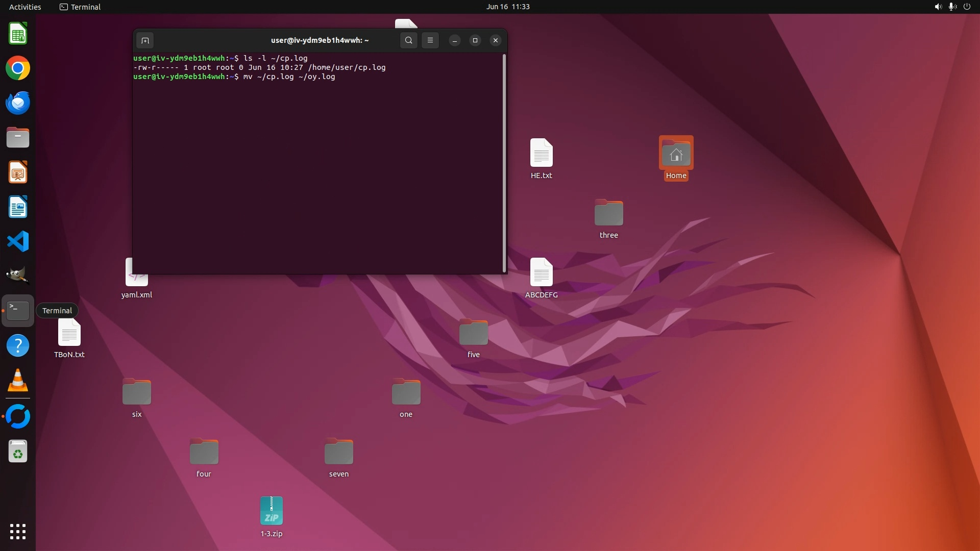Open Visual Studio Code from dock

click(18, 241)
